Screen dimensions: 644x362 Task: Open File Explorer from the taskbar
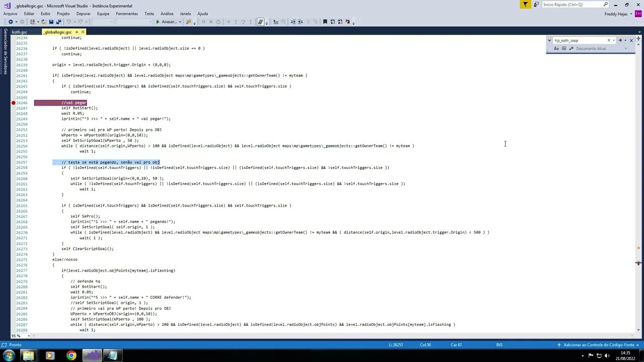click(x=28, y=355)
